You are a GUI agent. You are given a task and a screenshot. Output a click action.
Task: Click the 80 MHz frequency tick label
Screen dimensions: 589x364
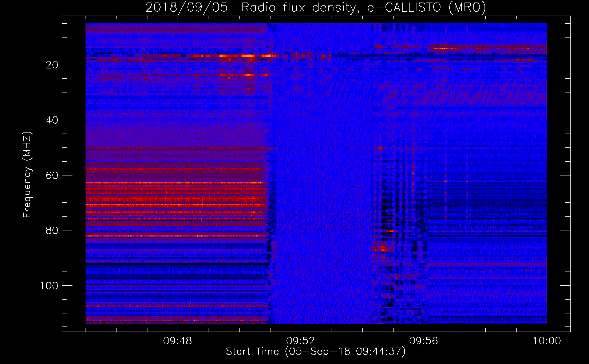pyautogui.click(x=52, y=230)
